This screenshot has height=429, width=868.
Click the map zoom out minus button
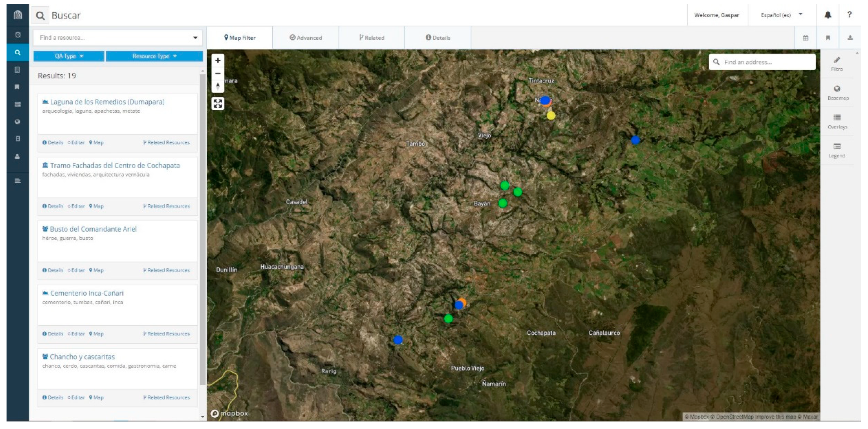point(218,73)
